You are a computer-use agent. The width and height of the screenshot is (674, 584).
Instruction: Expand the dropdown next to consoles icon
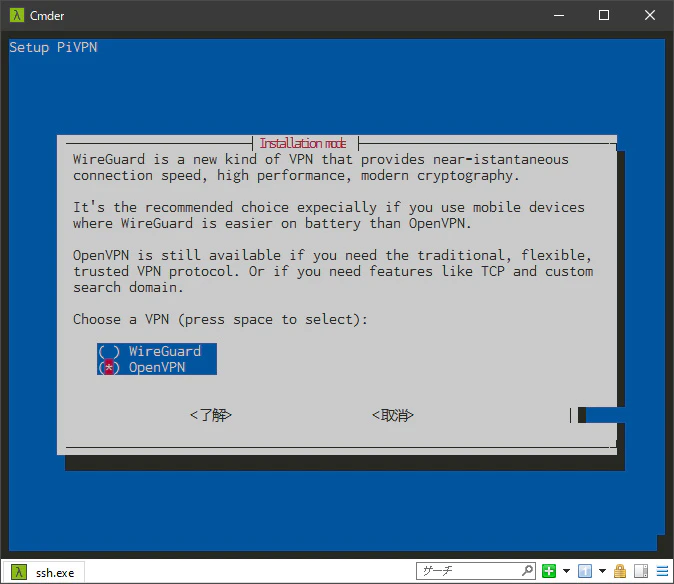(602, 571)
